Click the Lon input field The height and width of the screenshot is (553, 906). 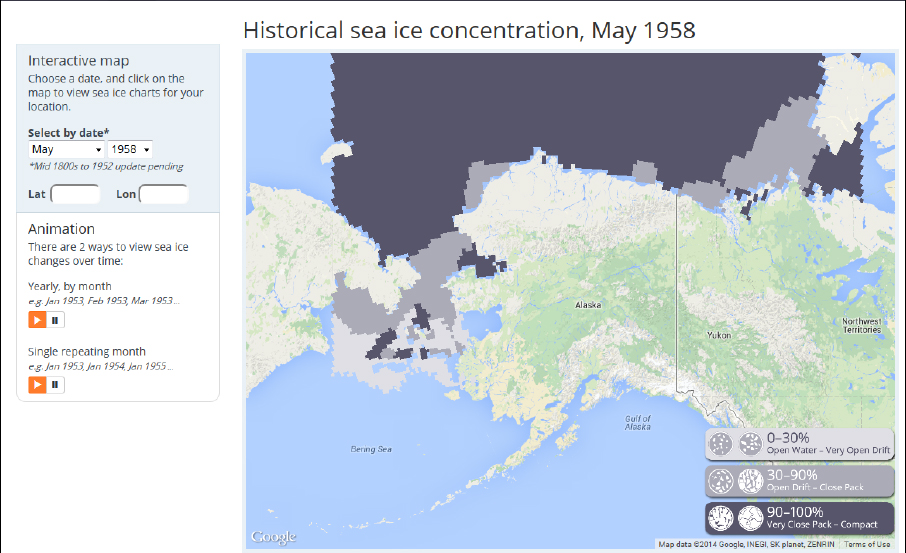163,194
